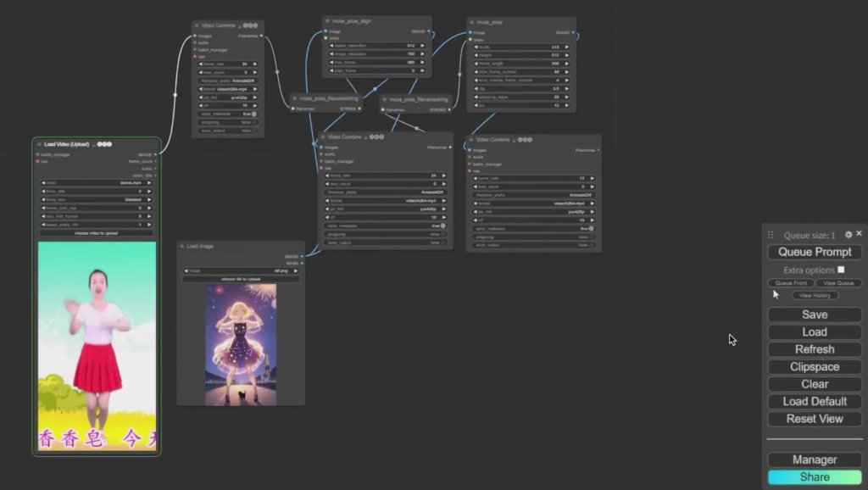This screenshot has width=868, height=490.
Task: Open the Manager button
Action: [814, 459]
